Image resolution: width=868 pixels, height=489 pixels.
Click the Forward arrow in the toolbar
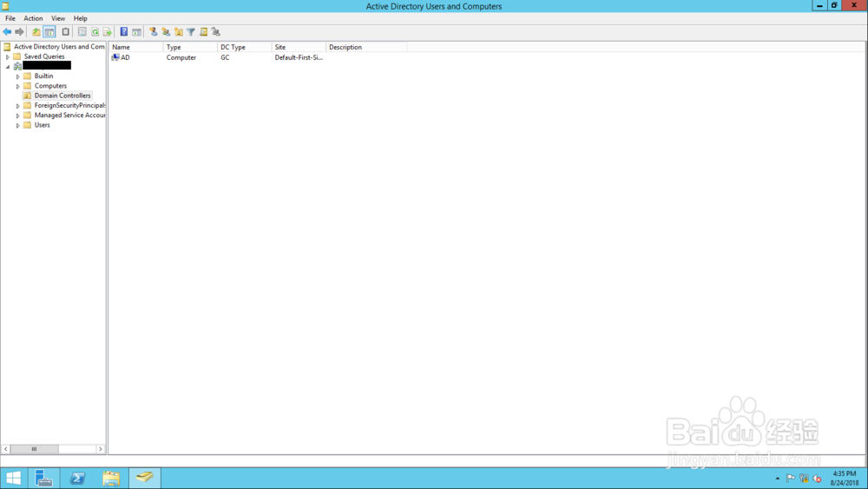coord(19,32)
